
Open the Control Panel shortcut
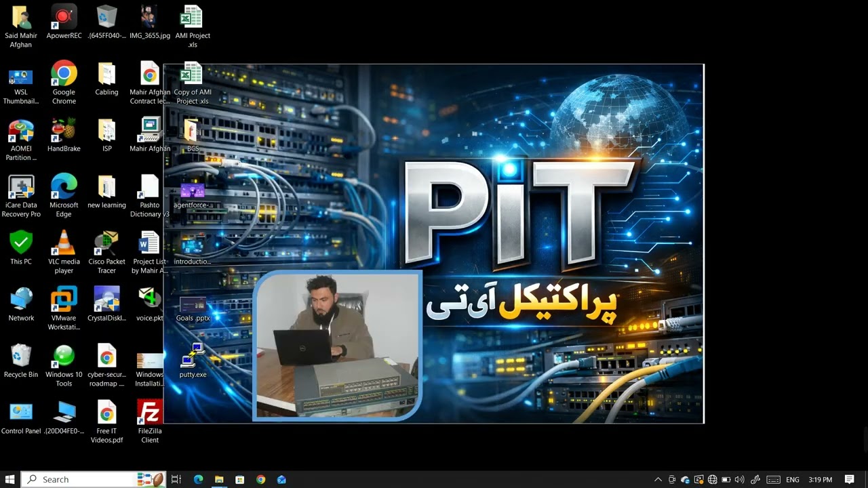pos(21,418)
